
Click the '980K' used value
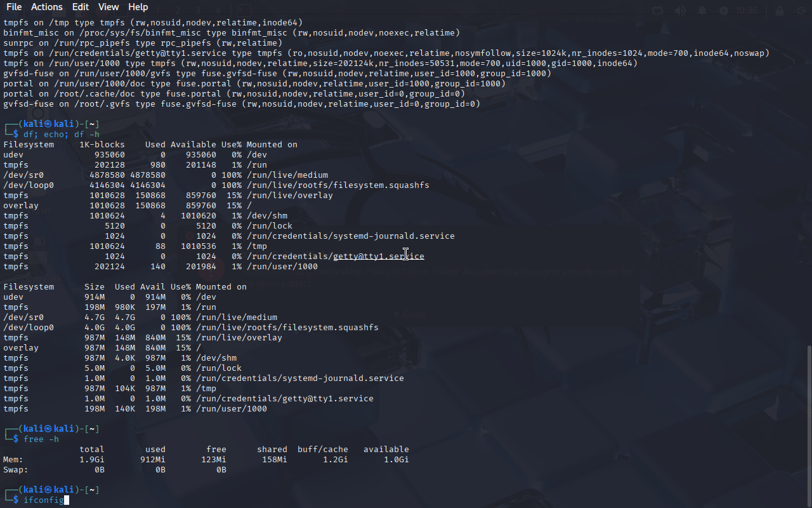click(x=125, y=307)
